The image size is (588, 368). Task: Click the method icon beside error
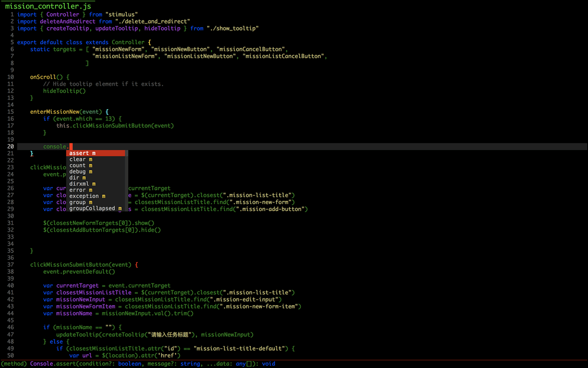click(90, 190)
